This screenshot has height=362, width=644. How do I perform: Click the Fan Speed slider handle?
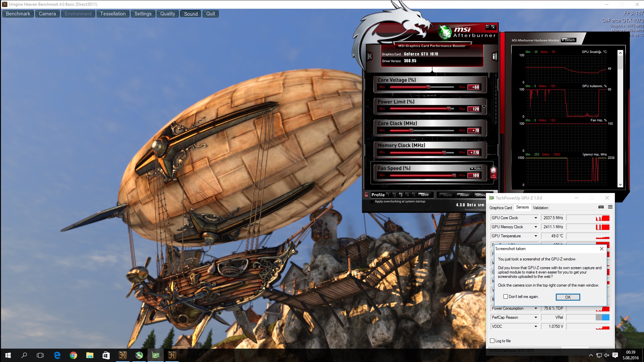454,175
